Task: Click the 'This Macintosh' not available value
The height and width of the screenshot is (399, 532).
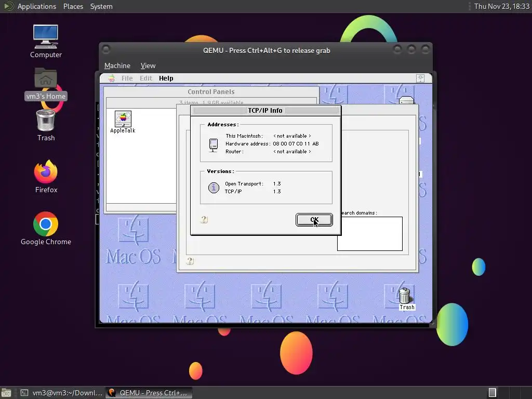Action: tap(292, 136)
